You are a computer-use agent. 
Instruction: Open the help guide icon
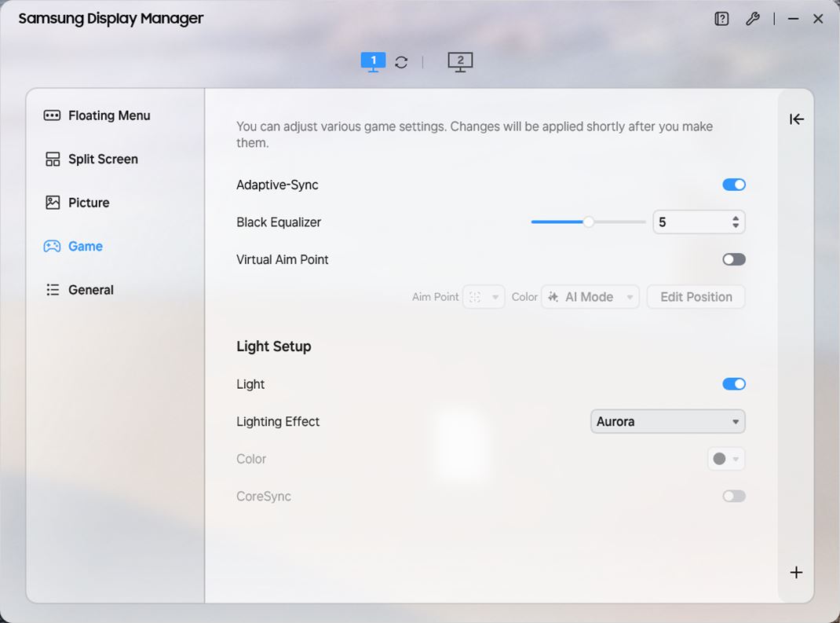tap(721, 20)
